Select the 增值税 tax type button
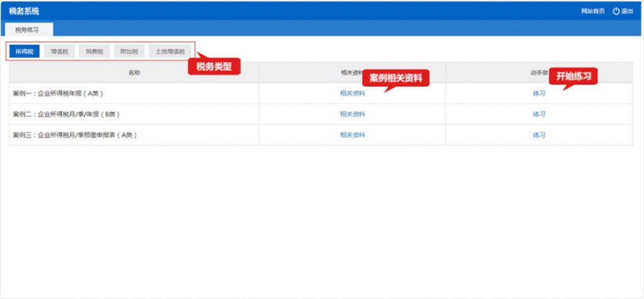This screenshot has height=299, width=644. (60, 52)
